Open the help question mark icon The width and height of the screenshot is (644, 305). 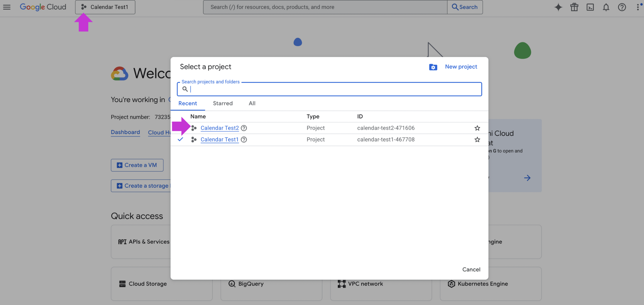click(622, 7)
